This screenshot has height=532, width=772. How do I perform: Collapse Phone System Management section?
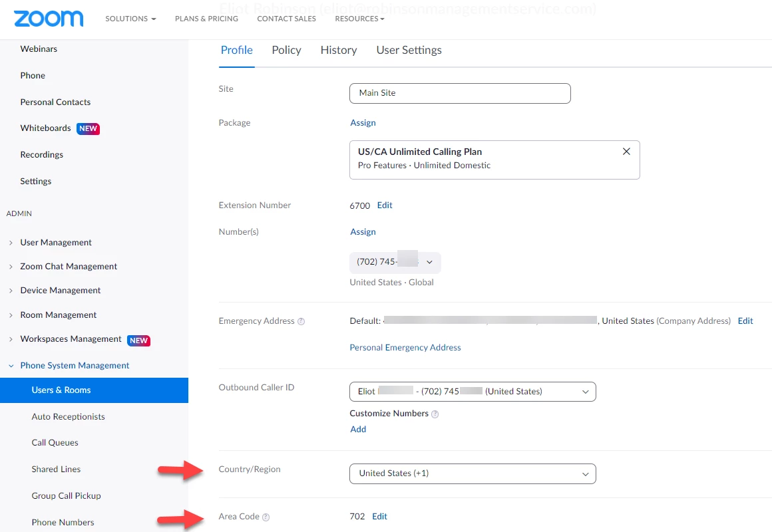coord(11,366)
